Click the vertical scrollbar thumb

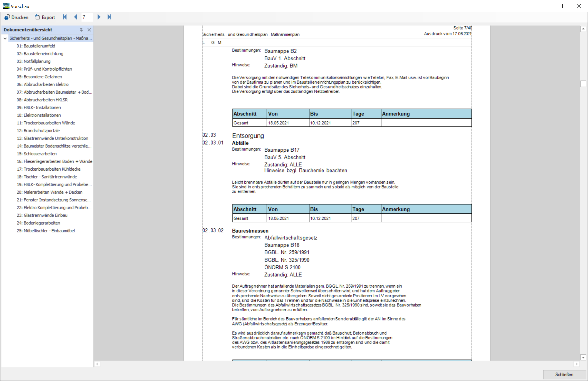(x=583, y=84)
